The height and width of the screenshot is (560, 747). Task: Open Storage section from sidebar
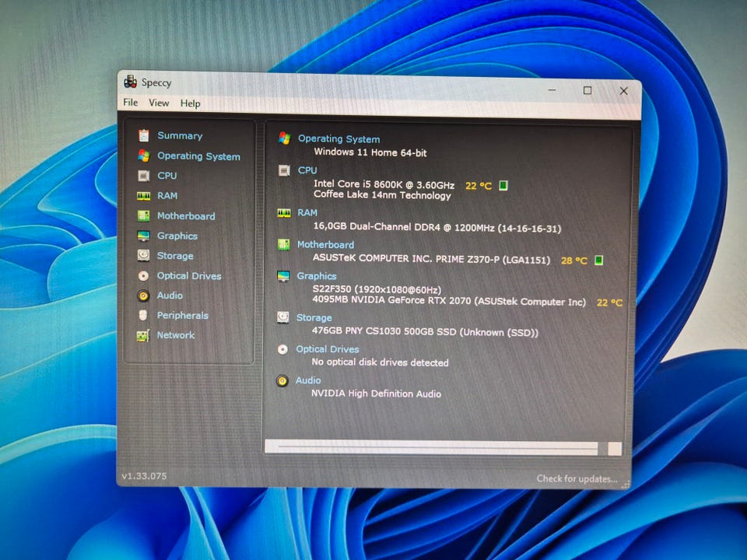175,256
